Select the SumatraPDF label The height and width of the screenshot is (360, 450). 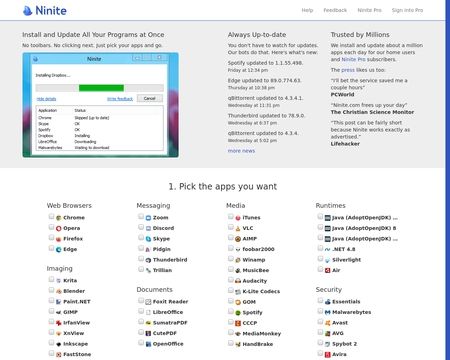[x=170, y=323]
